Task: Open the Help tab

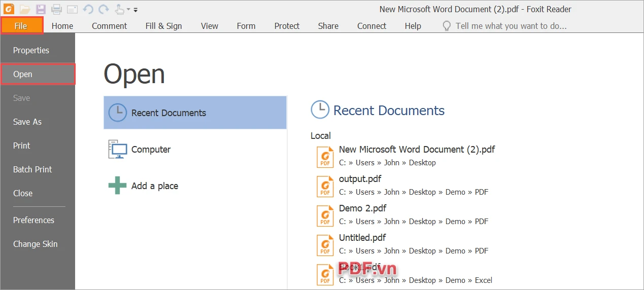Action: point(413,26)
